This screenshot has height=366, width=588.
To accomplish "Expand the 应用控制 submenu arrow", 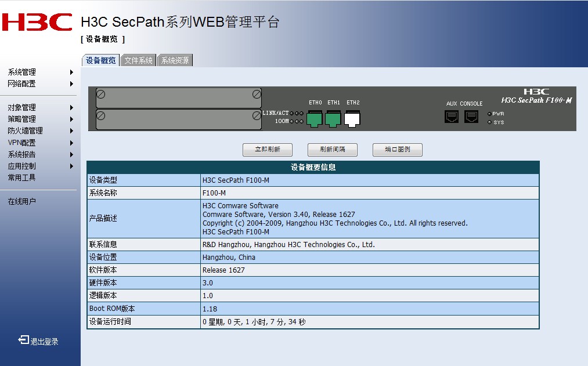I will (71, 166).
